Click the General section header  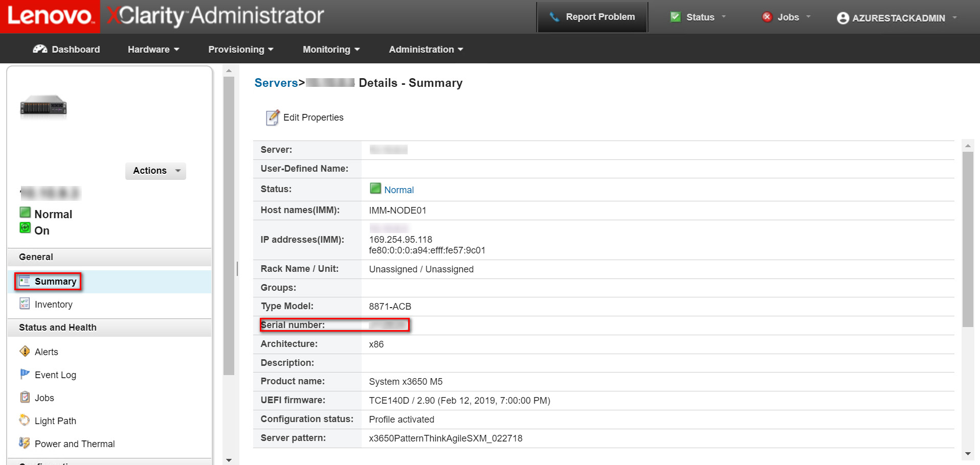pyautogui.click(x=109, y=257)
